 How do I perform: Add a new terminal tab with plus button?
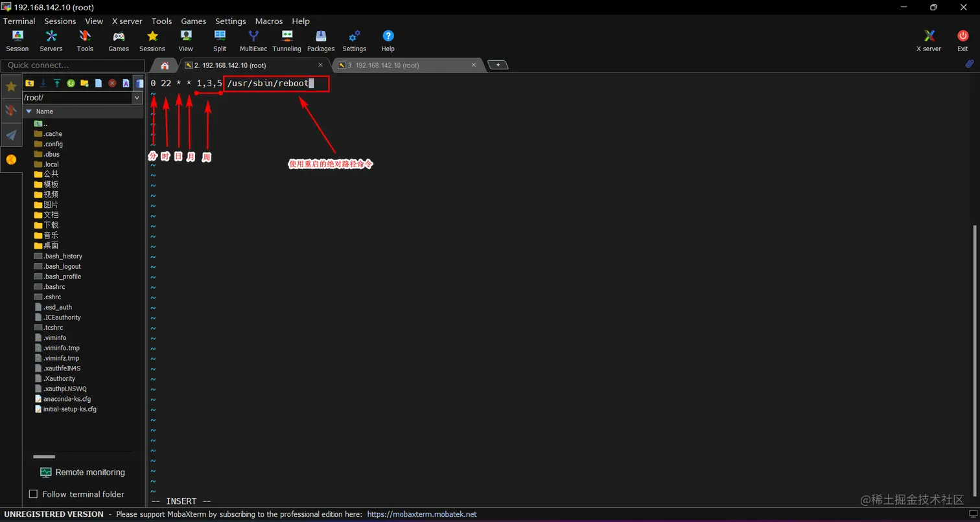pyautogui.click(x=498, y=65)
